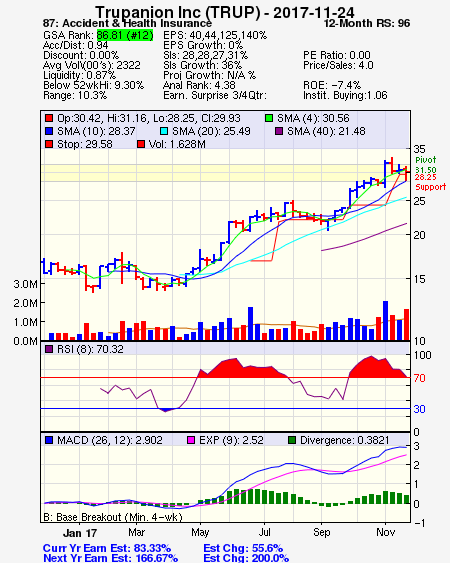Click the Est Chg: 55.6% text
This screenshot has width=450, height=563.
pyautogui.click(x=243, y=549)
